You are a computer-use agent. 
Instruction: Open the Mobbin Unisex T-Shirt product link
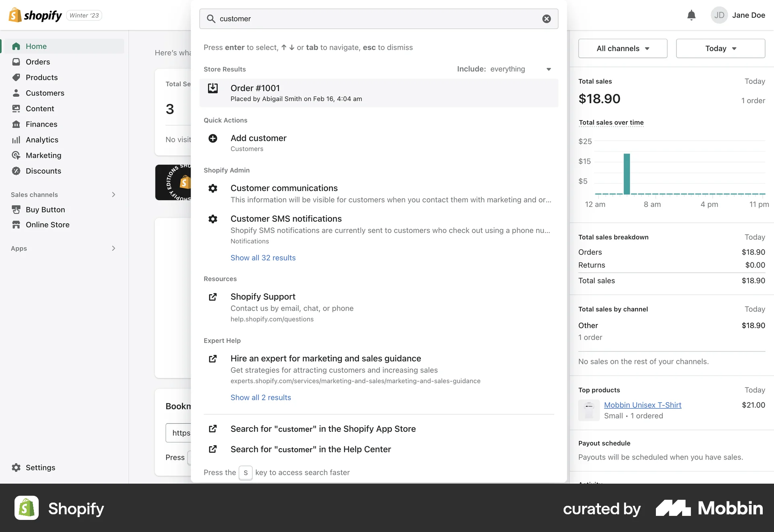click(x=643, y=405)
